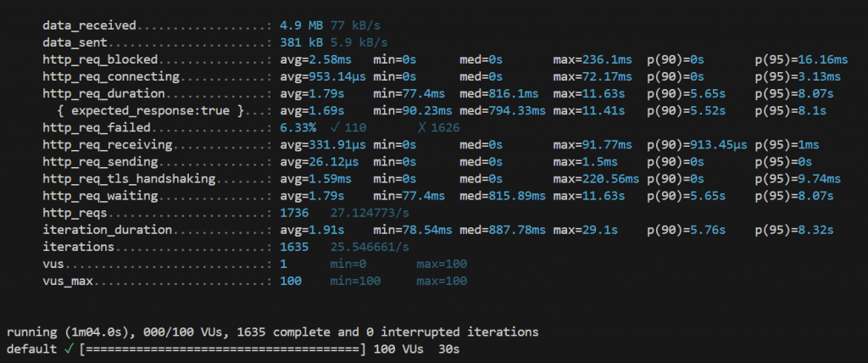Click the running (1m04.0s) status text
Screen dimensions: 868x363
70,332
